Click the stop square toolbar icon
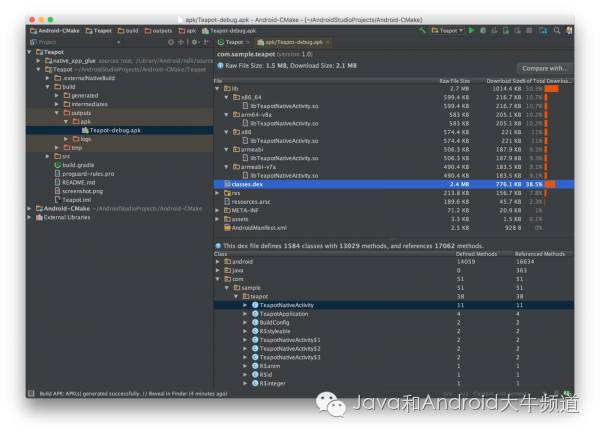 coord(529,30)
